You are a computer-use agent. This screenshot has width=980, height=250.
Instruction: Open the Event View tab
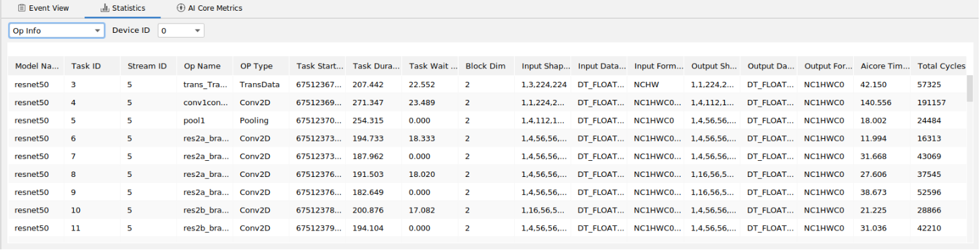point(43,8)
